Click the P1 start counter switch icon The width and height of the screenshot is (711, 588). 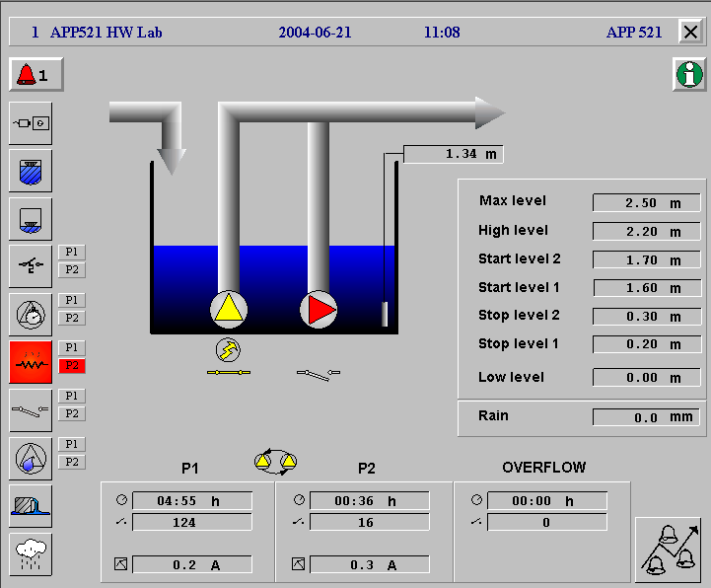point(121,522)
